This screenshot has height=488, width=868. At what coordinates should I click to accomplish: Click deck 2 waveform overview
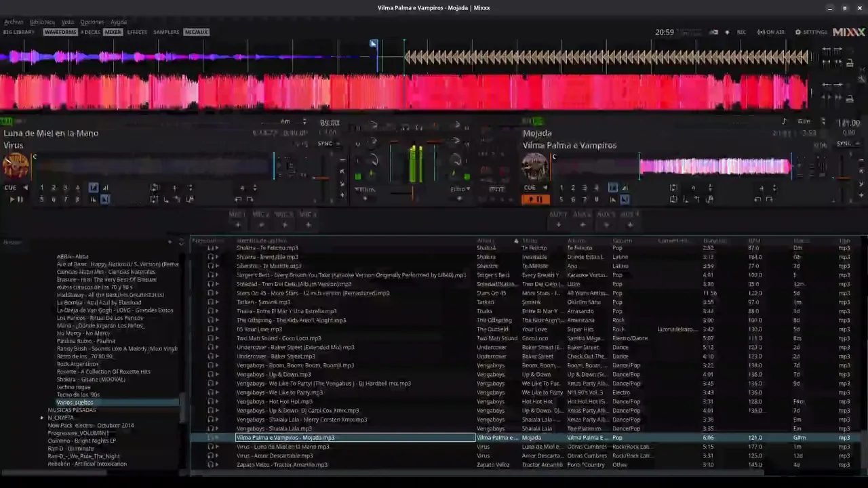point(671,166)
